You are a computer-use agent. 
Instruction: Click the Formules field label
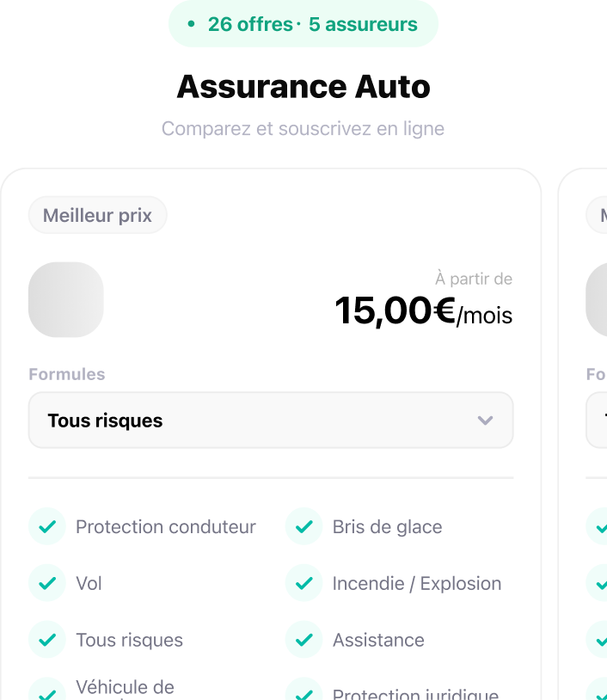[x=67, y=374]
